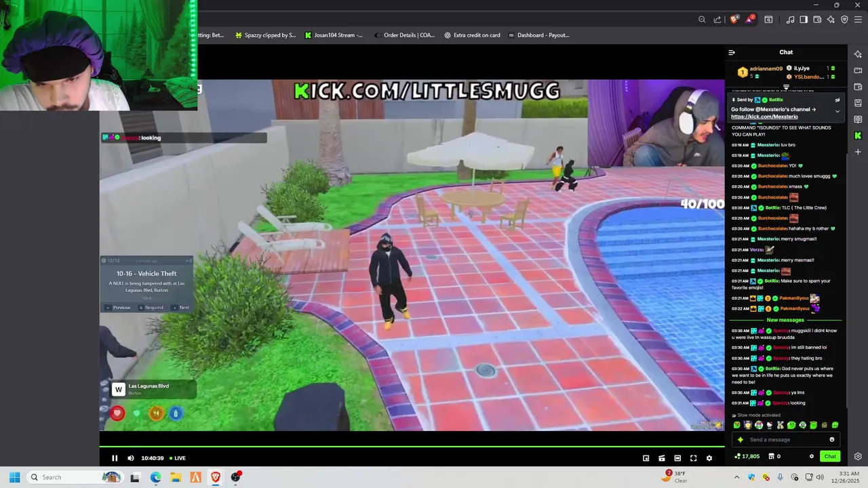The width and height of the screenshot is (868, 488).
Task: Jump to LIVE indicator in player
Action: 178,458
